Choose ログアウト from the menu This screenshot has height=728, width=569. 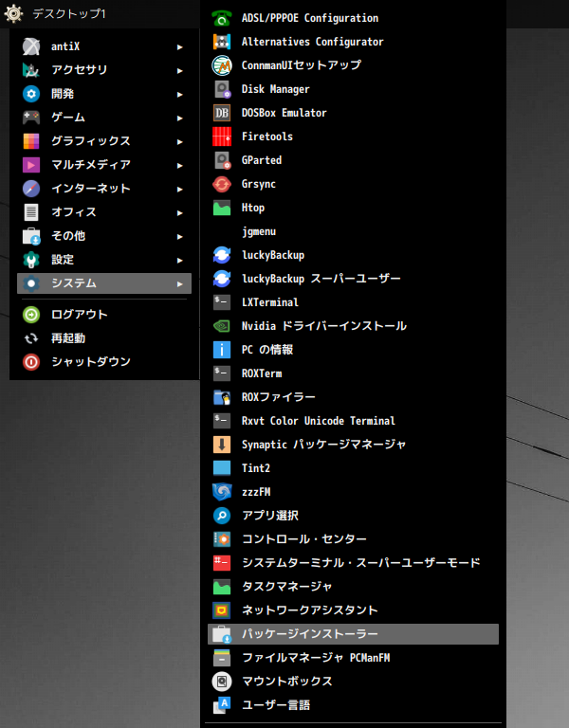pos(104,315)
